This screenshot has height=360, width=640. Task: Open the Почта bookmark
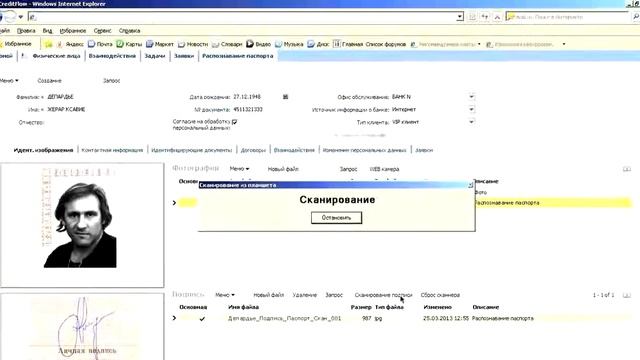click(x=100, y=44)
